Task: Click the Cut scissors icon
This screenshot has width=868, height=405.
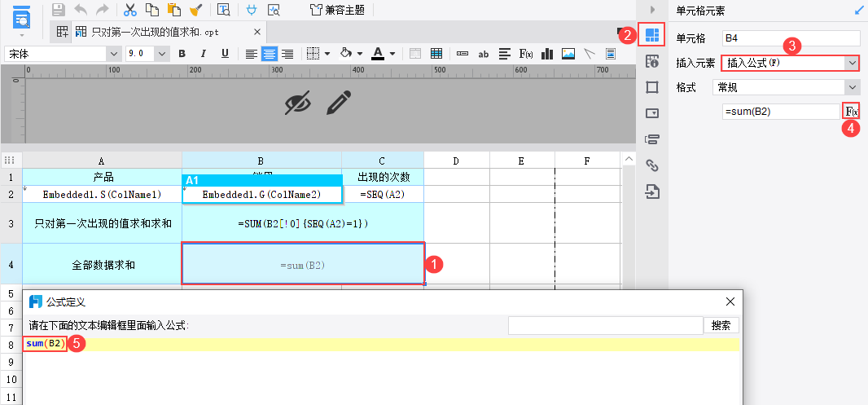Action: 130,10
